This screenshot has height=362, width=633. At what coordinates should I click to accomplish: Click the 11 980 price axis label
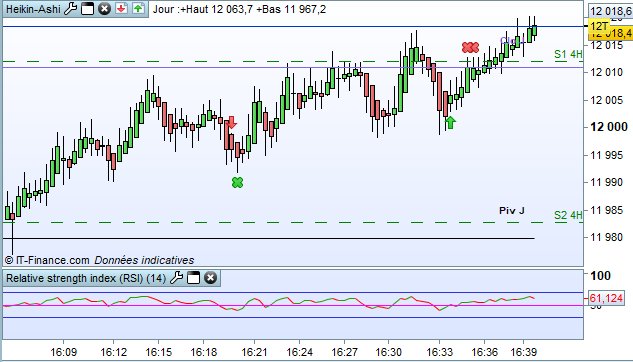point(606,237)
